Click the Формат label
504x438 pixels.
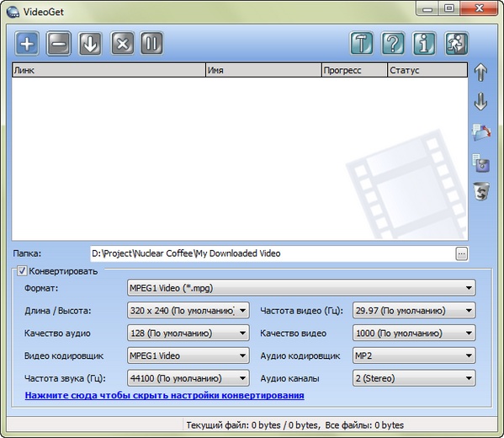coord(41,288)
